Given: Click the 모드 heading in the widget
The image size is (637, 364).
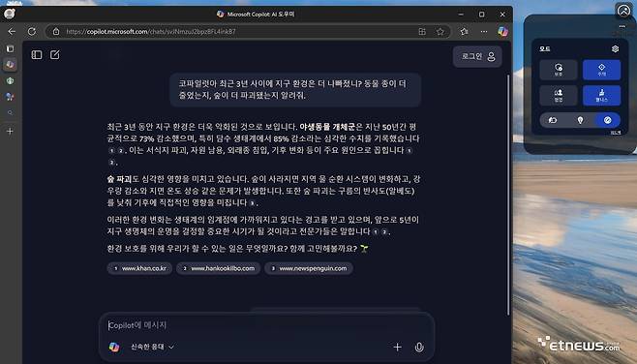Looking at the screenshot, I should pyautogui.click(x=545, y=48).
